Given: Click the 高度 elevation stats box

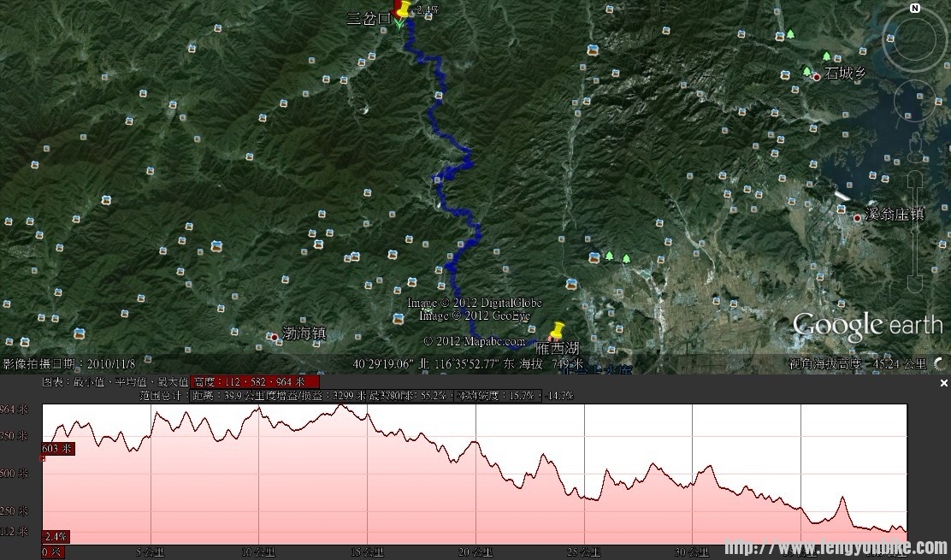Looking at the screenshot, I should 255,382.
